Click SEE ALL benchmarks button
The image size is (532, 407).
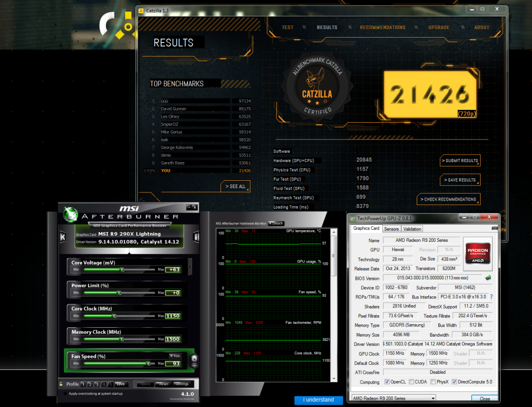[235, 186]
